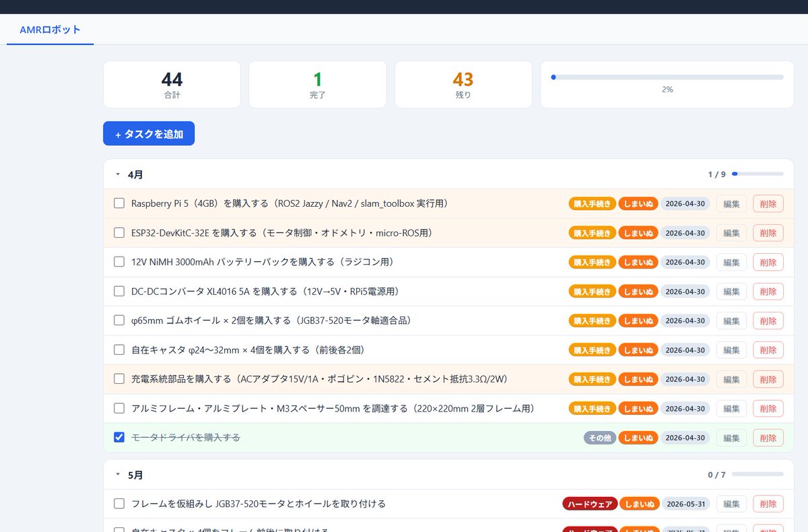Edit the 自在キャスタ φ24〜32mm task
Screen dimensions: 808x532
tap(731, 350)
